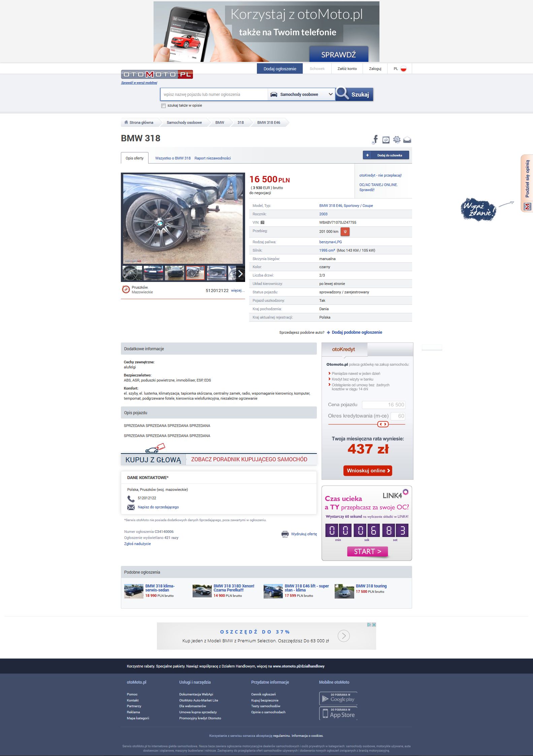
Task: Click BMW 318 E46 breadcrumb
Action: [x=269, y=122]
